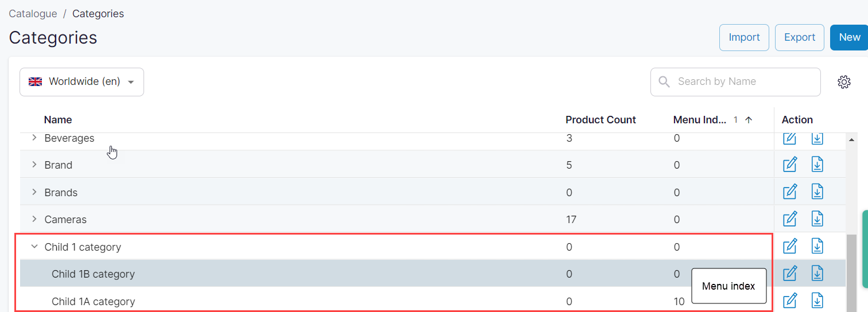Click the edit icon for Cameras row
868x312 pixels.
[790, 219]
